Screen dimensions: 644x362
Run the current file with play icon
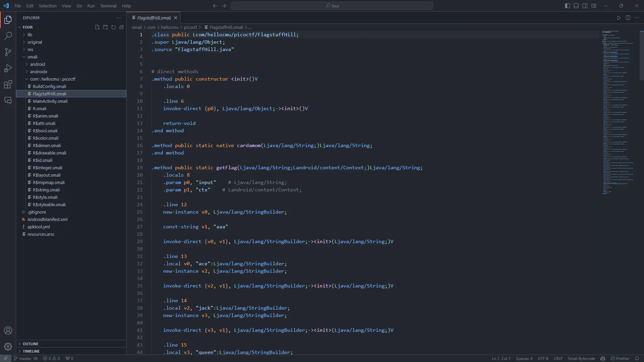coord(619,18)
